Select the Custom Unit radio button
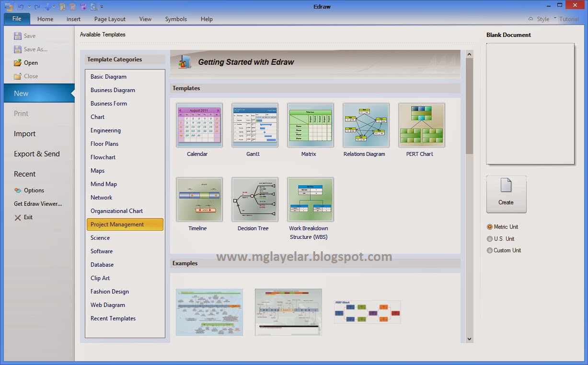 tap(490, 250)
